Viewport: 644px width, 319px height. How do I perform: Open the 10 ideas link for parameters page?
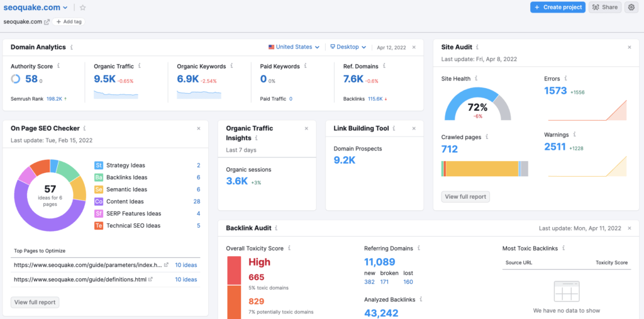186,265
